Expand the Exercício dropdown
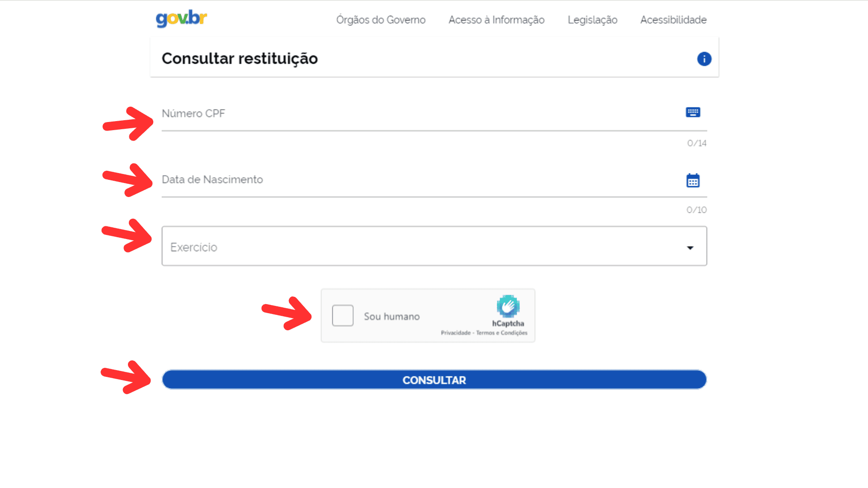Image resolution: width=868 pixels, height=488 pixels. 434,246
